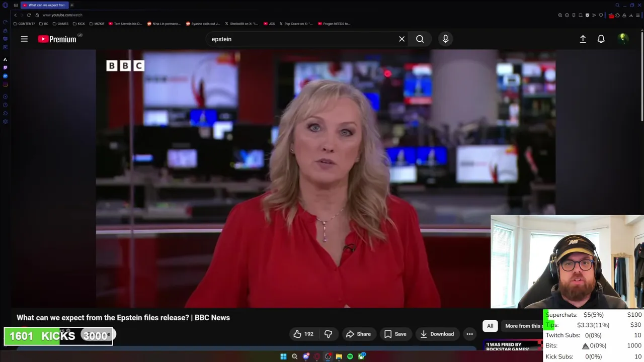Open the Windows Start menu

(283, 356)
